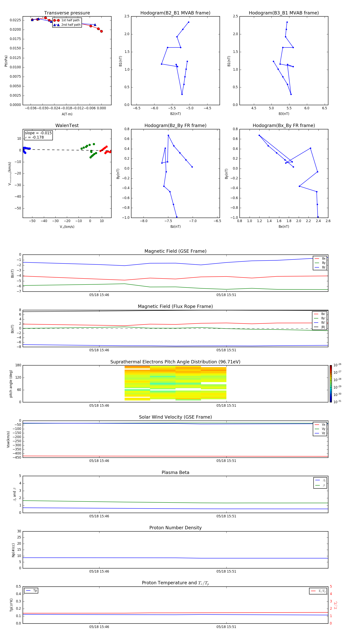
Task: Select the "Hodogram(Bz_By FR frame)" title
Action: (x=175, y=125)
